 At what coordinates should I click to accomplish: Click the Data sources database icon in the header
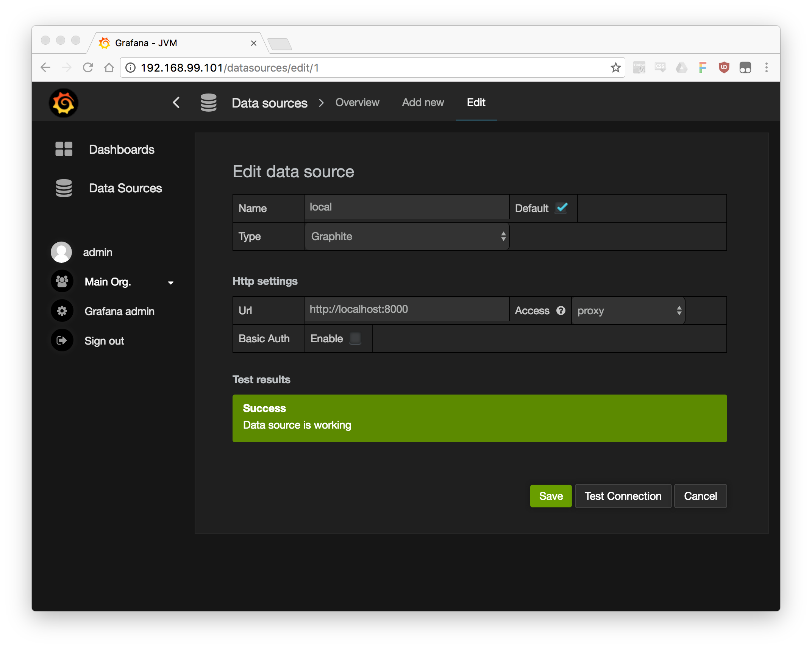(x=208, y=103)
